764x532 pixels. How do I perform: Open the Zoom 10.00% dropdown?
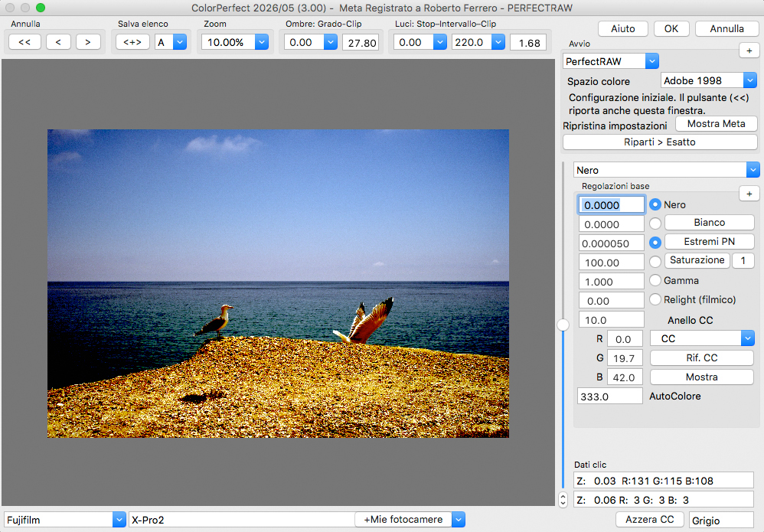(x=262, y=42)
